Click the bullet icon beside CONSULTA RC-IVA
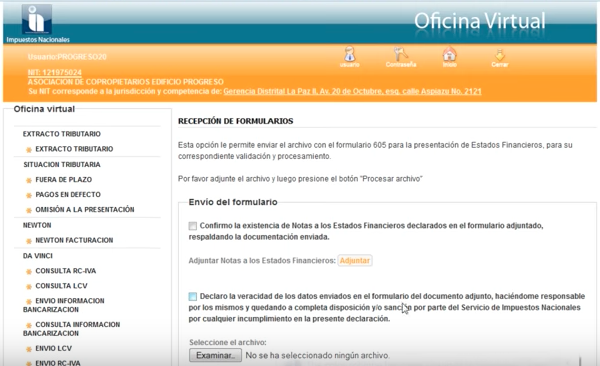Image resolution: width=600 pixels, height=366 pixels. pyautogui.click(x=29, y=271)
